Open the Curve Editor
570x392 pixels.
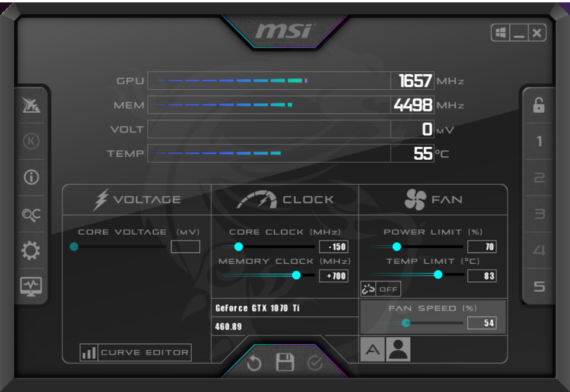pos(135,352)
